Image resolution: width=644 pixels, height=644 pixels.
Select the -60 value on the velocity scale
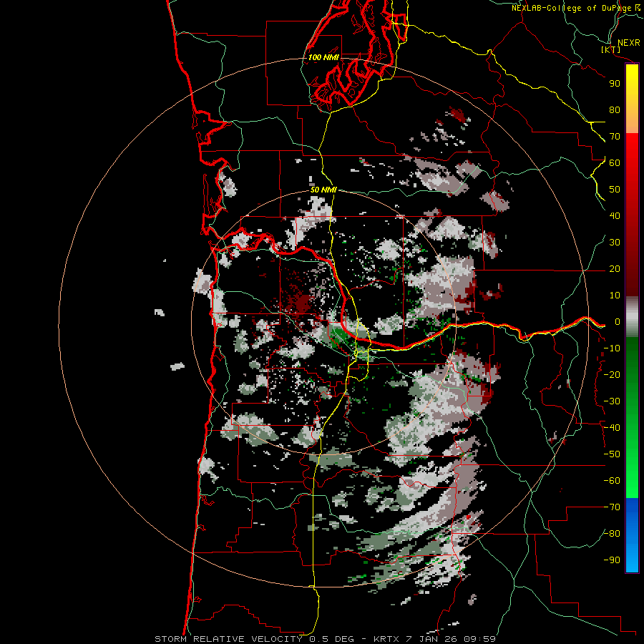612,481
